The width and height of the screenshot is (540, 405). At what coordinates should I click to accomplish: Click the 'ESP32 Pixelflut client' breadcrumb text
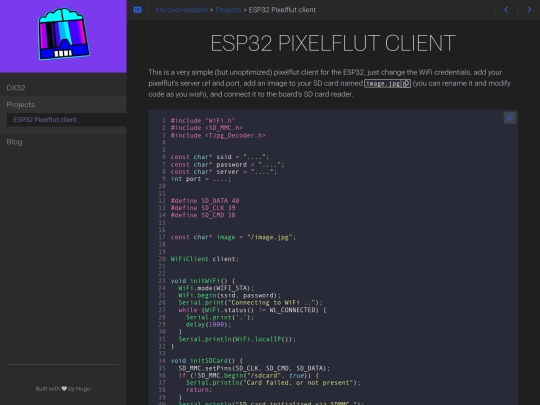282,10
